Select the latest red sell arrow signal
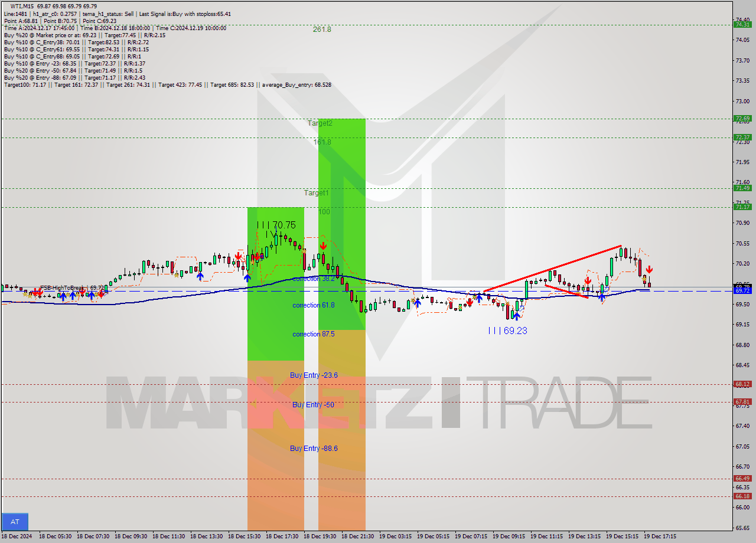 click(x=649, y=270)
